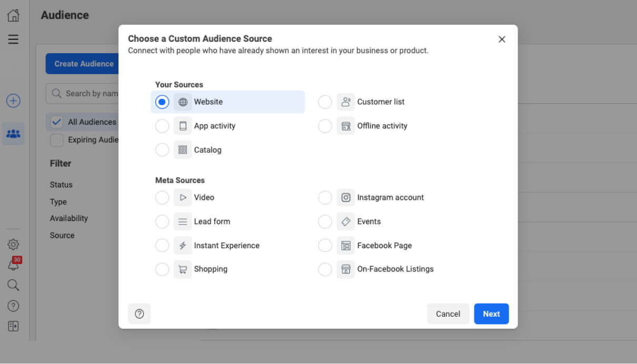Check the Expiring Audiences checkbox
This screenshot has height=364, width=637.
[56, 140]
